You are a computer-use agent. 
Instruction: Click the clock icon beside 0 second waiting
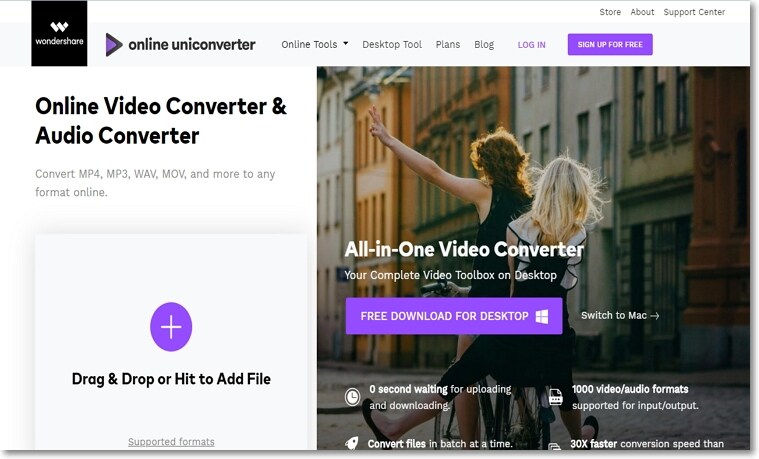click(352, 397)
